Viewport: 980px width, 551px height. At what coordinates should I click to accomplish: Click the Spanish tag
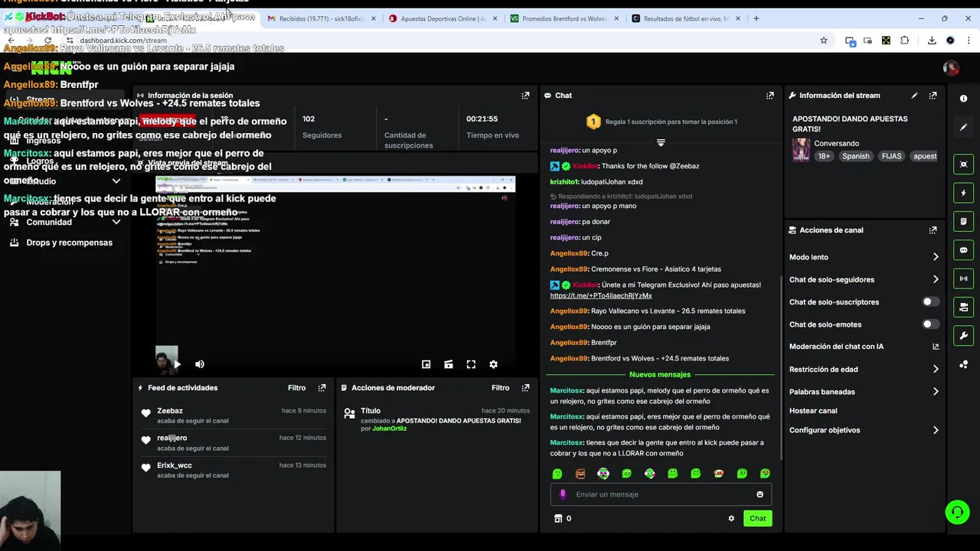856,156
